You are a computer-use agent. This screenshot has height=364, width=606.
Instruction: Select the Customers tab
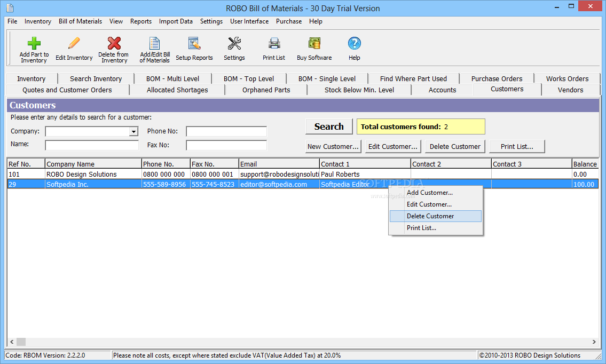[x=507, y=89]
